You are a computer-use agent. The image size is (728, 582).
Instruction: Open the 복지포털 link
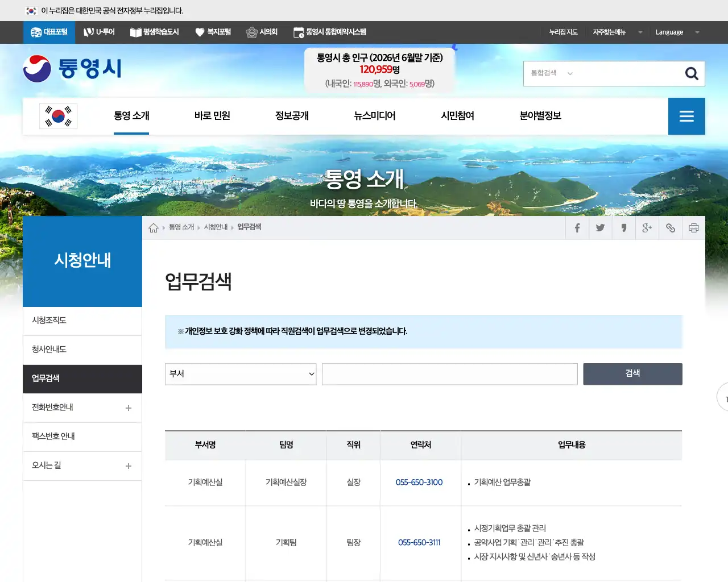[x=213, y=32]
